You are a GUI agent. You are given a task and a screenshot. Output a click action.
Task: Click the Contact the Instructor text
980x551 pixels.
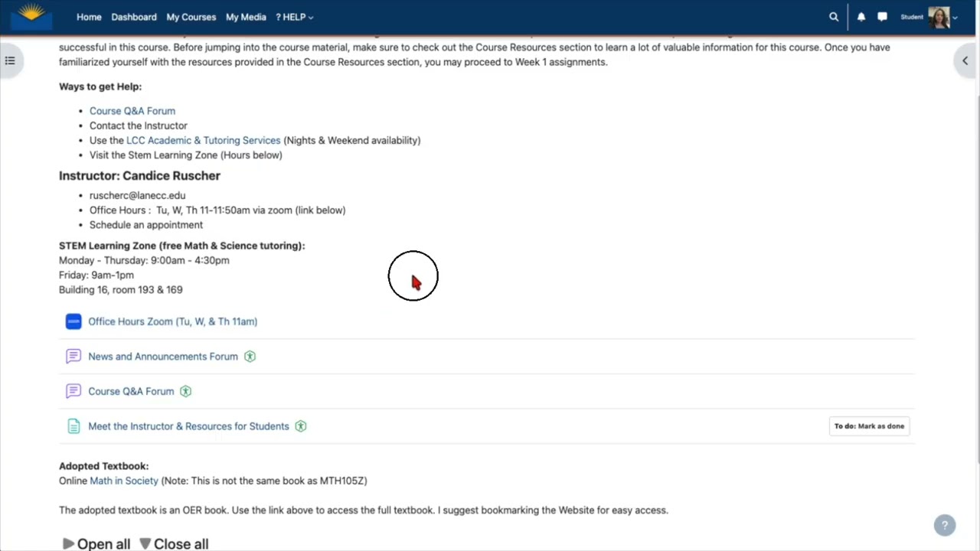[x=139, y=126]
